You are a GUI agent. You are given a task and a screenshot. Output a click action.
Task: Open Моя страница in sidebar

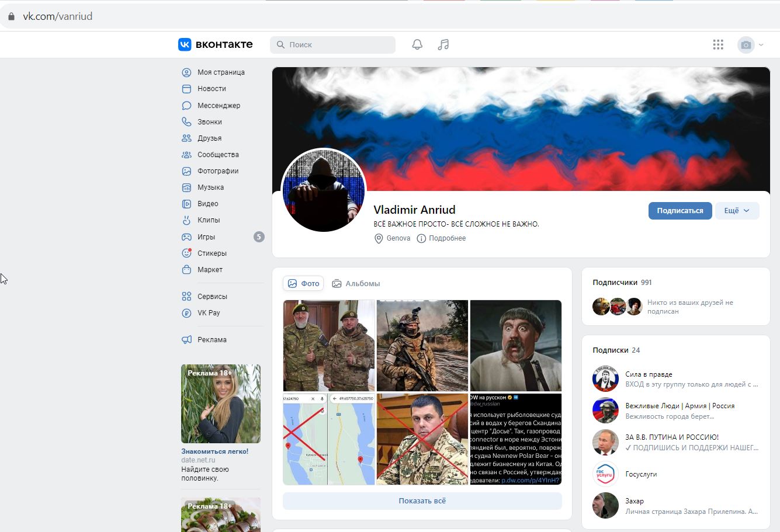[x=221, y=72]
